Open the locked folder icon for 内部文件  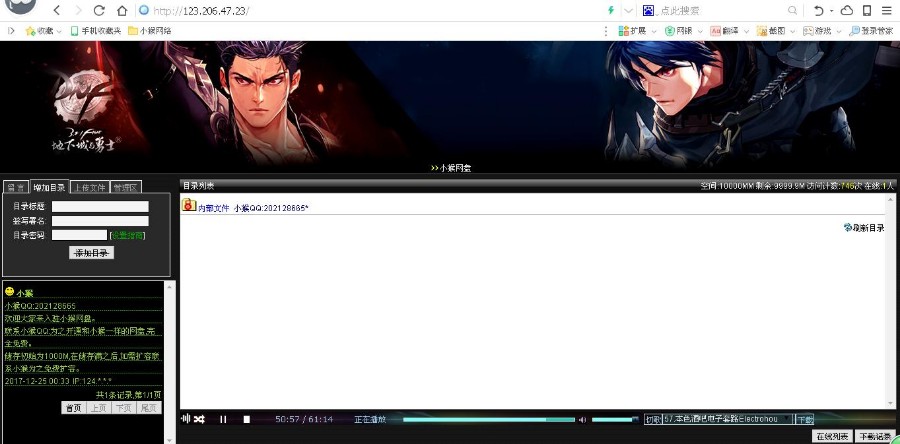pos(189,204)
